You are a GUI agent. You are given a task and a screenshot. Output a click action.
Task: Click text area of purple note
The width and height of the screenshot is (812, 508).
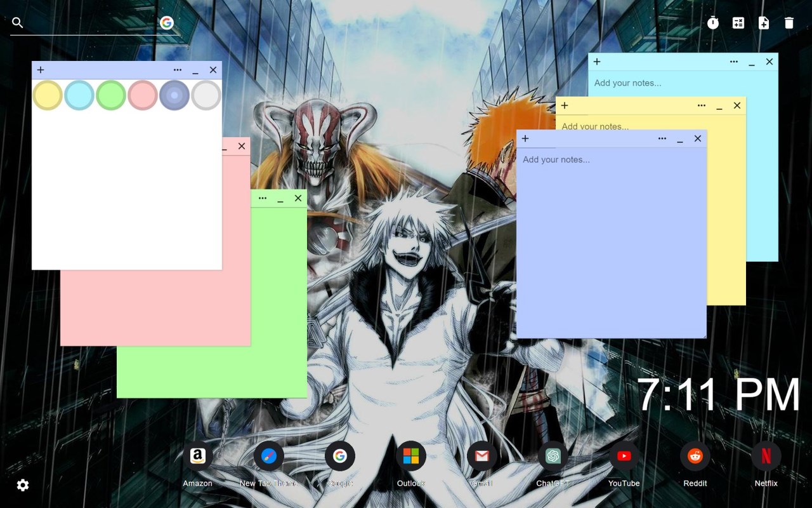pyautogui.click(x=612, y=243)
